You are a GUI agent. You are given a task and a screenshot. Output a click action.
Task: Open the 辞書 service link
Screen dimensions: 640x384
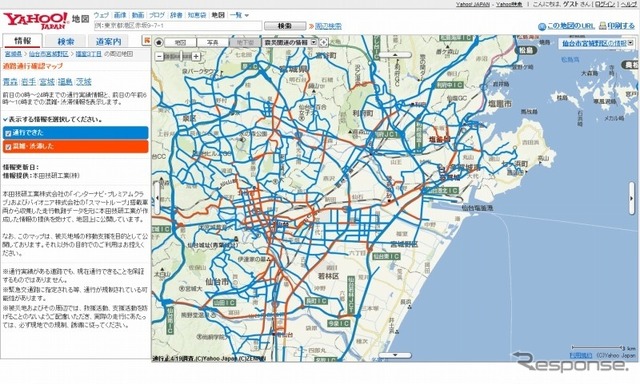[x=176, y=15]
